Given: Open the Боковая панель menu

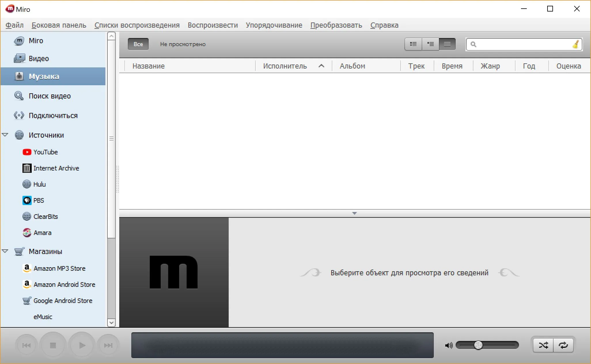Looking at the screenshot, I should pyautogui.click(x=59, y=25).
